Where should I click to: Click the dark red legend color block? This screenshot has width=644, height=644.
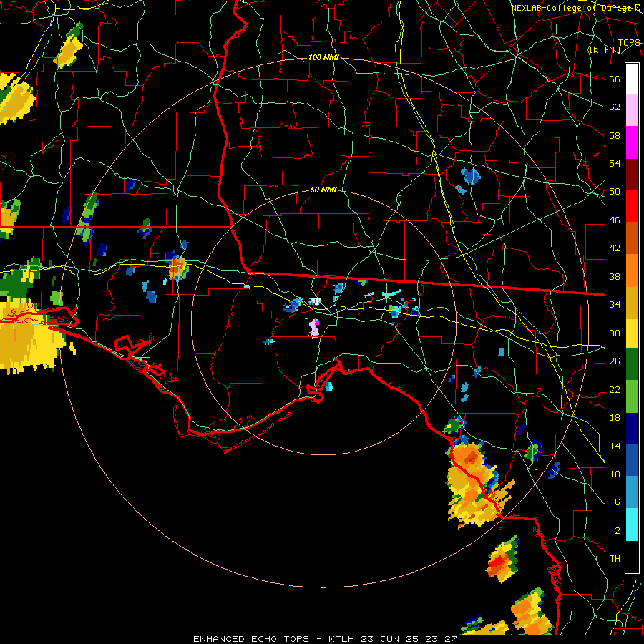(632, 174)
